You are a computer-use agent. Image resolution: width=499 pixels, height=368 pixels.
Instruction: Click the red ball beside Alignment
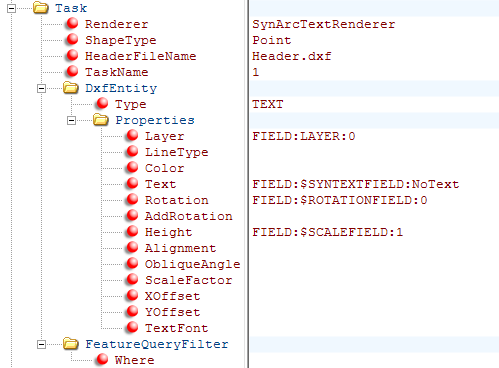coord(132,248)
